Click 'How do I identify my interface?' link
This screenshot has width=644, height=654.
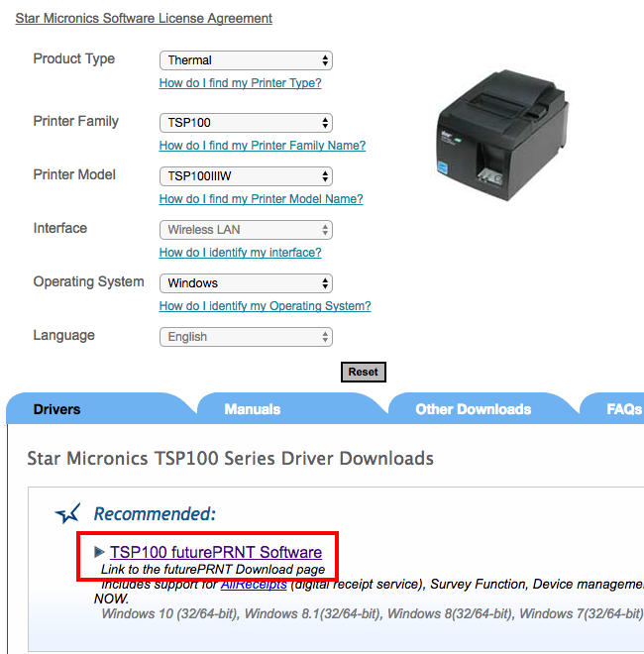[240, 253]
